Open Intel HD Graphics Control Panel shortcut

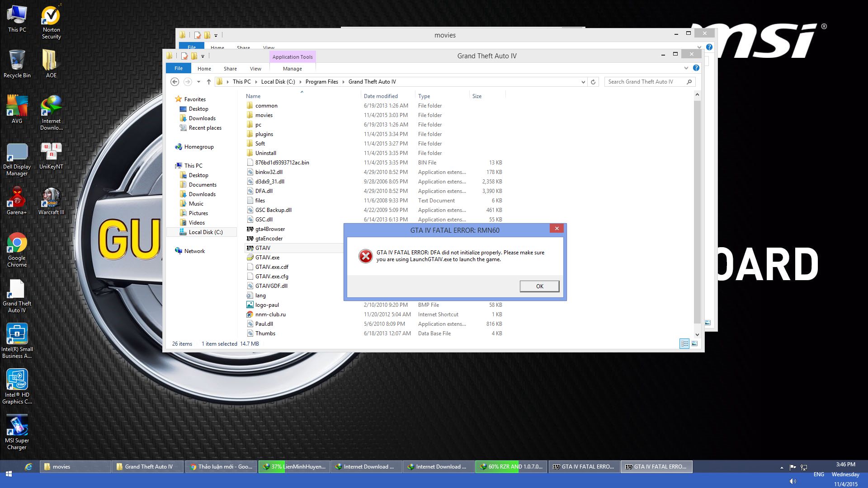point(17,387)
